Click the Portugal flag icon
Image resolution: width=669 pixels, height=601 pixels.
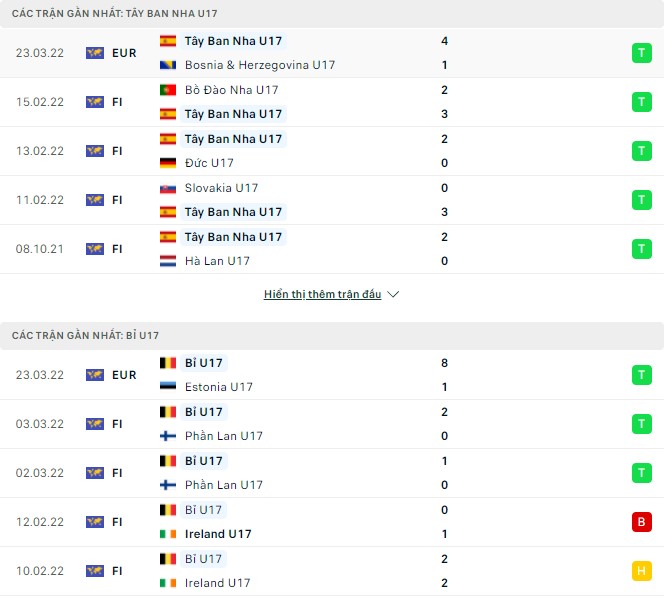click(168, 90)
